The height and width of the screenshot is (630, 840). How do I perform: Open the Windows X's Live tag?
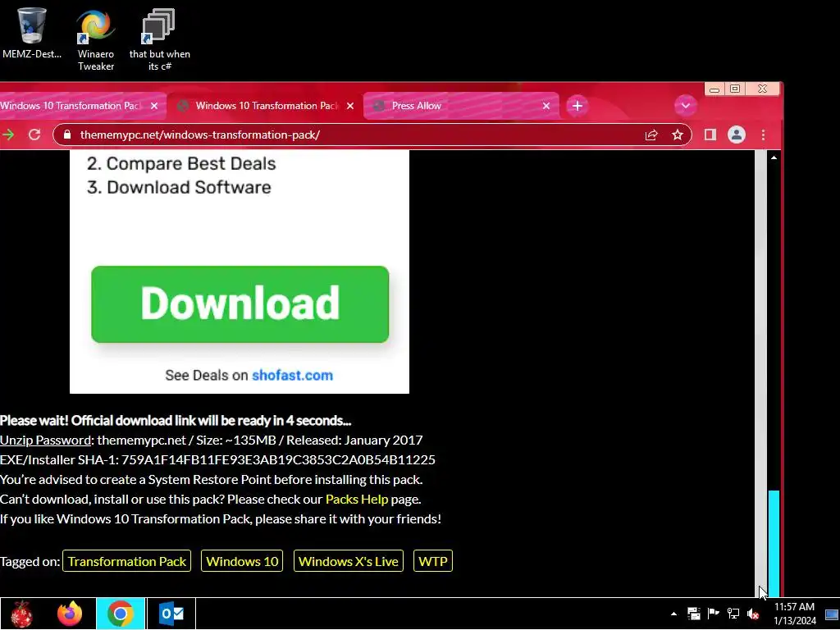[x=348, y=561]
